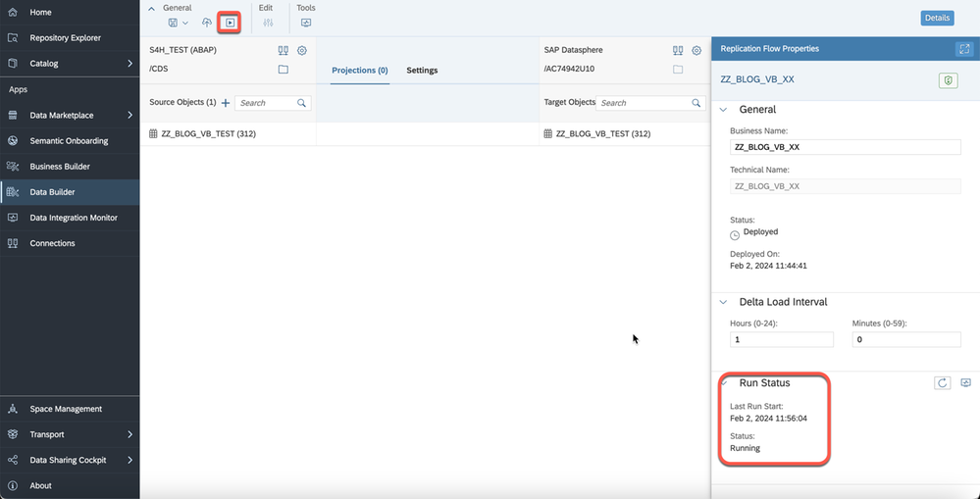Viewport: 980px width, 499px height.
Task: Add a source object with plus icon
Action: [x=226, y=103]
